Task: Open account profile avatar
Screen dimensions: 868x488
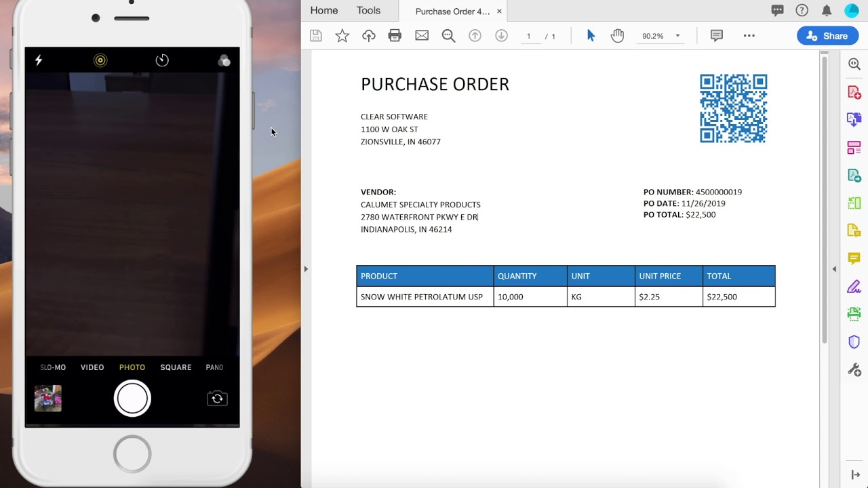Action: coord(852,10)
